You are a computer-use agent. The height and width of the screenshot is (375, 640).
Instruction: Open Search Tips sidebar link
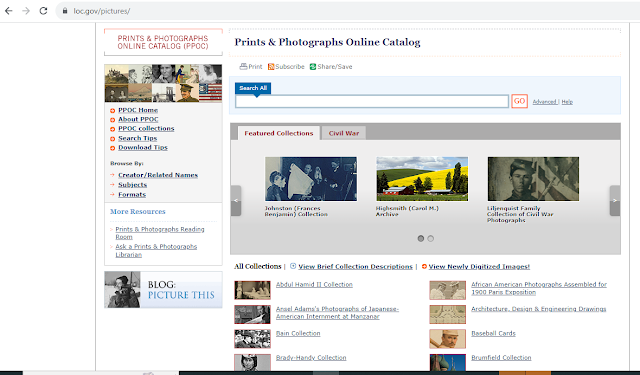click(138, 138)
